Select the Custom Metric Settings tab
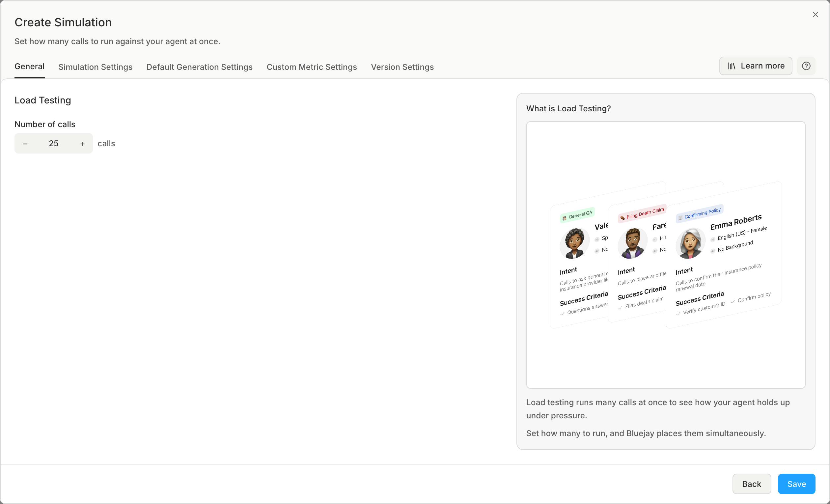 point(312,67)
